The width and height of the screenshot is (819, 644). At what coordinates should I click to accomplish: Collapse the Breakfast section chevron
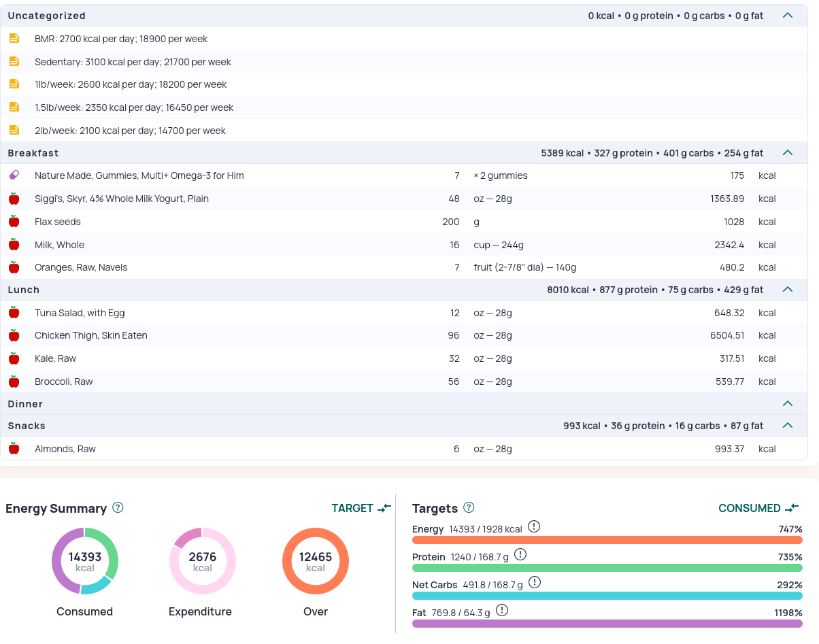[788, 153]
